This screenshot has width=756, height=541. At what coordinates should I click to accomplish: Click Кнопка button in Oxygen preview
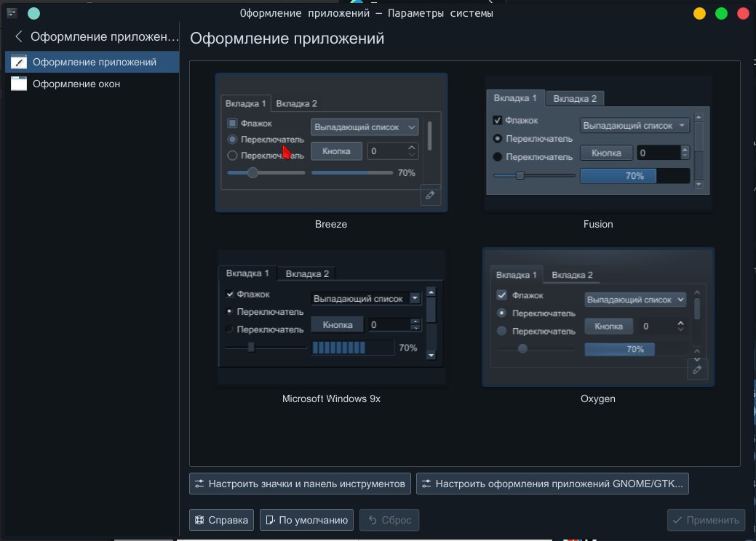[x=608, y=326]
